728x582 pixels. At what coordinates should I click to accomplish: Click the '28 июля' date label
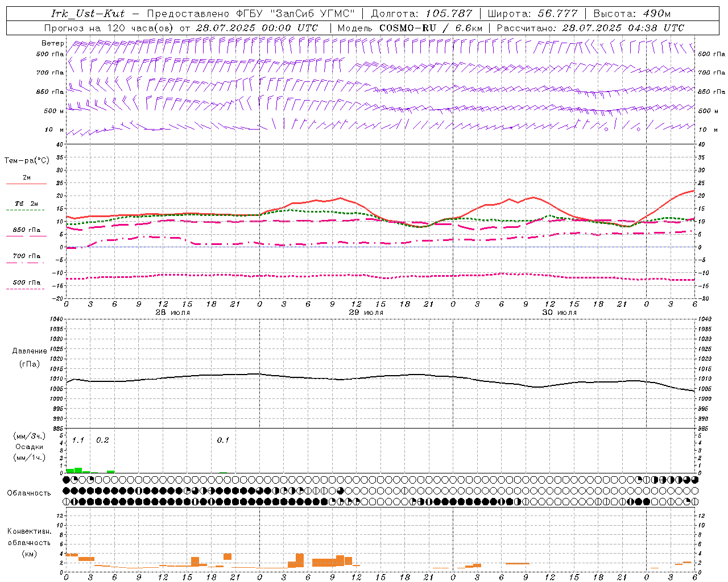click(x=173, y=313)
